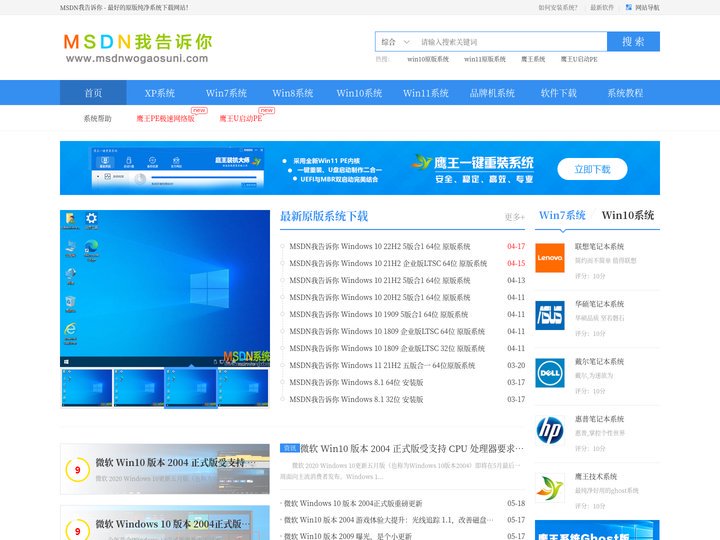Open Windows 10 1809 企业版LTSC 32位 entry
This screenshot has width=720, height=540.
[x=387, y=349]
